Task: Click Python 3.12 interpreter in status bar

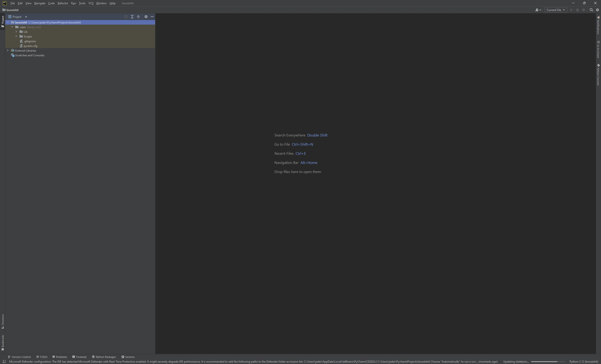Action: [583, 362]
